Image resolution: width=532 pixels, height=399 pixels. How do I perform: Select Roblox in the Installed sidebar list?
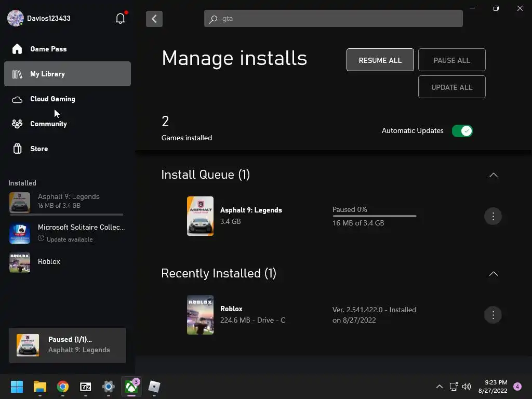point(68,262)
